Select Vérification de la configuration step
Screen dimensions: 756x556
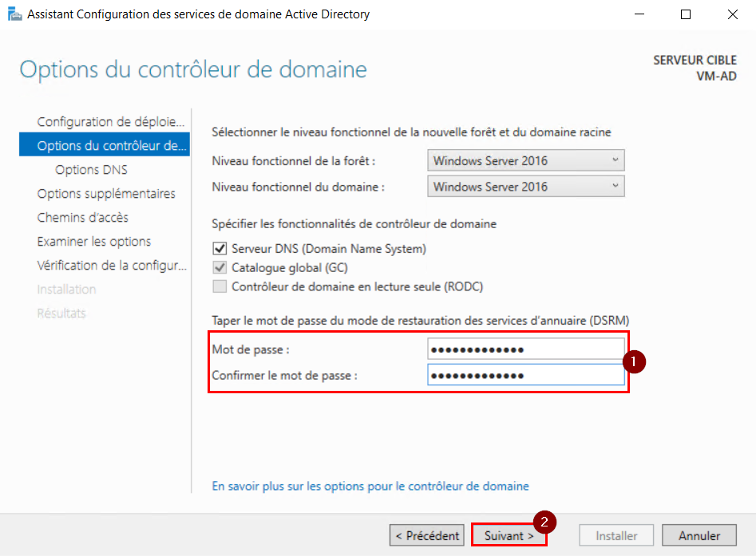tap(110, 266)
